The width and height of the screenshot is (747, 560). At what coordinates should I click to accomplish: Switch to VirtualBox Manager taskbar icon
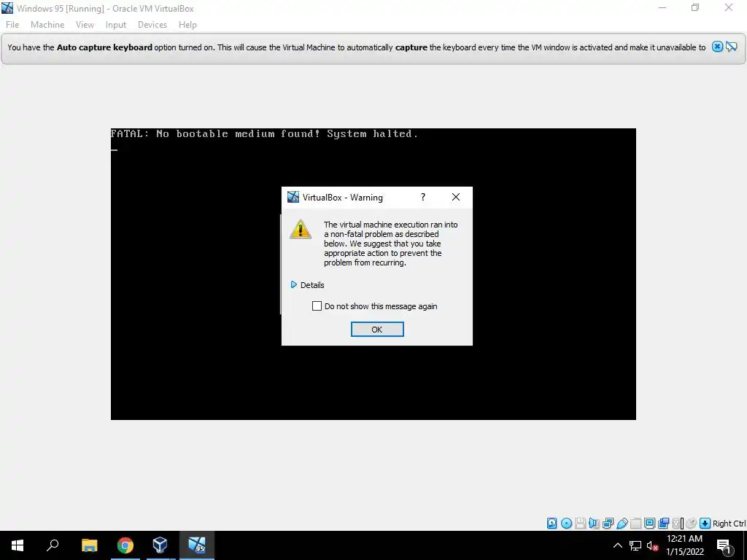(x=160, y=545)
